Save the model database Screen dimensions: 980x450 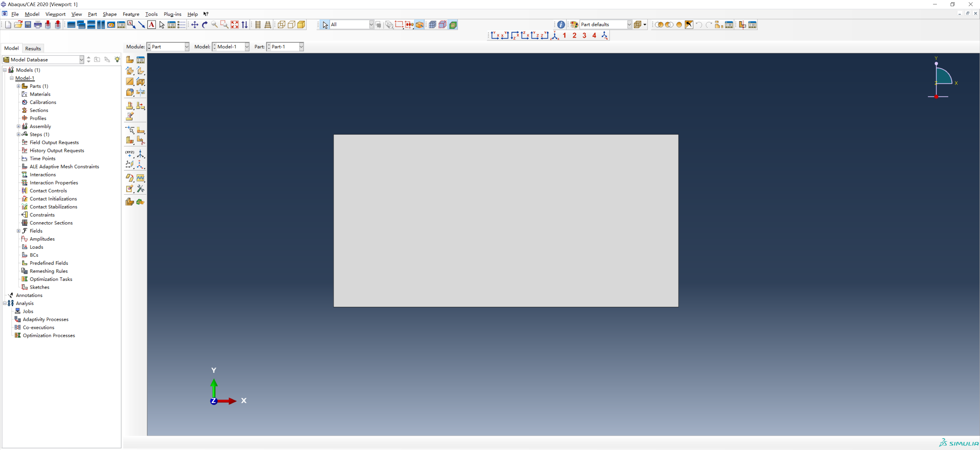(28, 25)
